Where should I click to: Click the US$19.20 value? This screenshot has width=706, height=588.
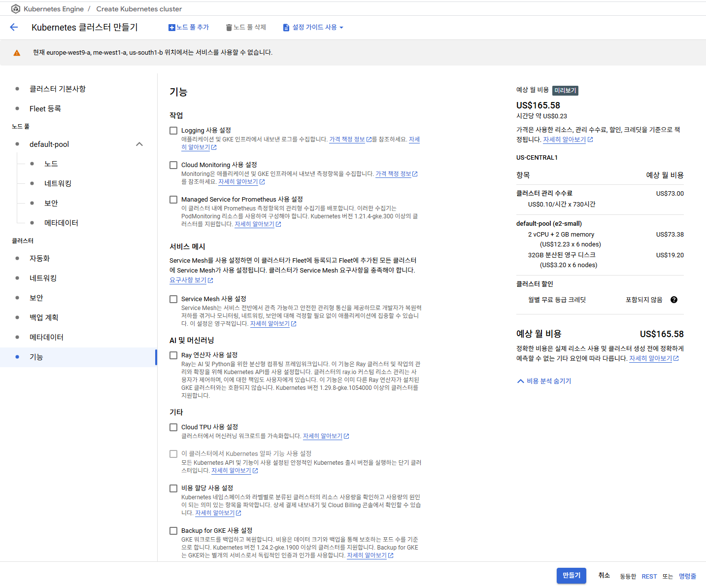click(670, 255)
